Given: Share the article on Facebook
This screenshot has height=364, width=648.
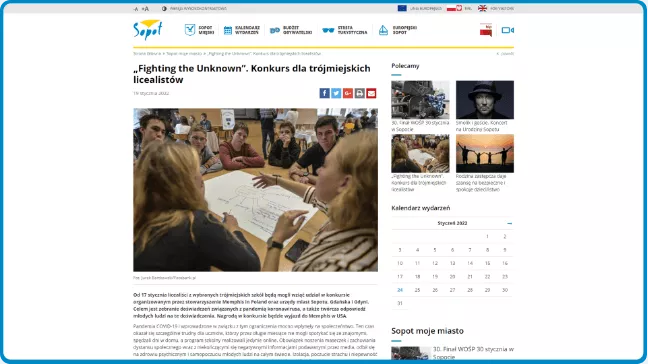Looking at the screenshot, I should (324, 93).
